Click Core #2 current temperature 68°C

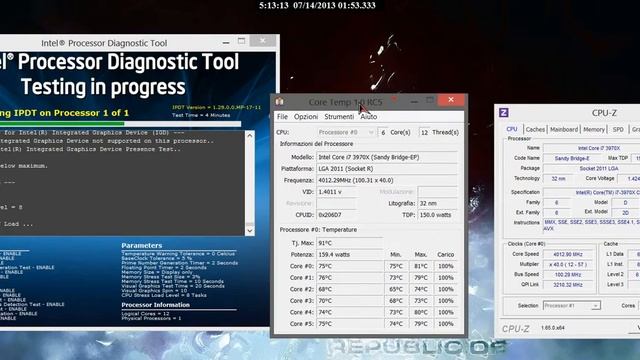click(x=349, y=289)
